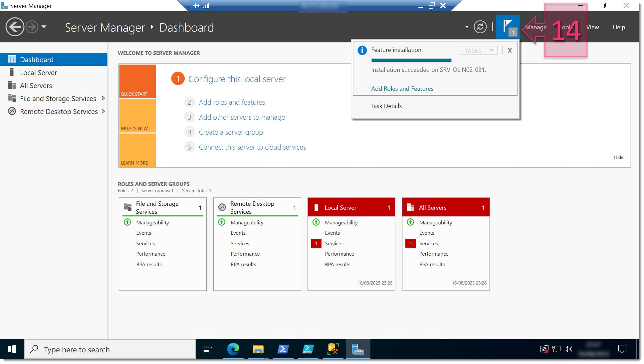Open Events in the Local Server tile
The image size is (644, 364).
pyautogui.click(x=332, y=233)
